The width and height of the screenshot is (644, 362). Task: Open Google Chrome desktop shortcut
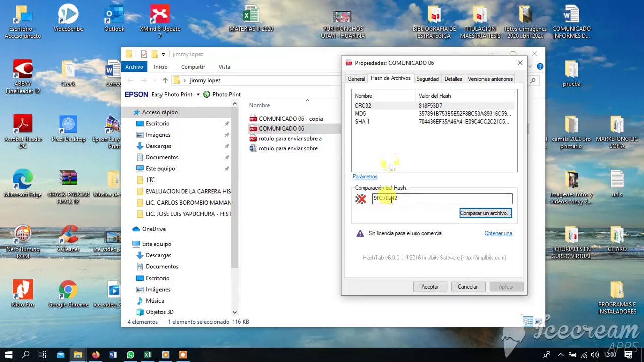coord(68,294)
